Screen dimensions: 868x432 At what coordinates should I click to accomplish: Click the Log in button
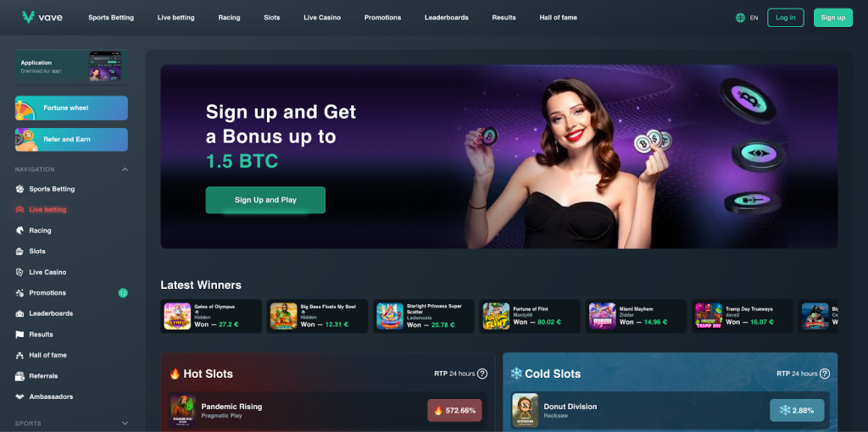(x=786, y=18)
